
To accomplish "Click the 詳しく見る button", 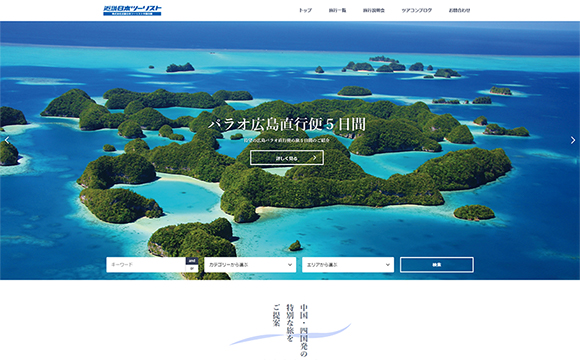I will [287, 158].
